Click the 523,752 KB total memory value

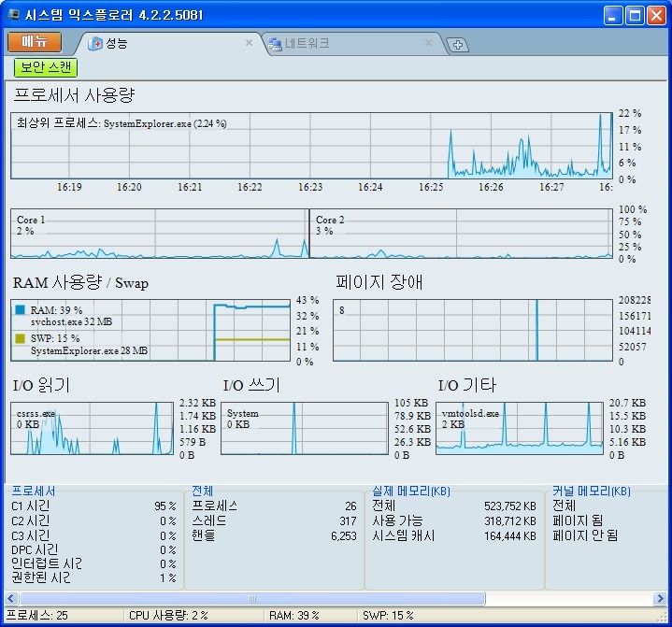click(x=510, y=506)
